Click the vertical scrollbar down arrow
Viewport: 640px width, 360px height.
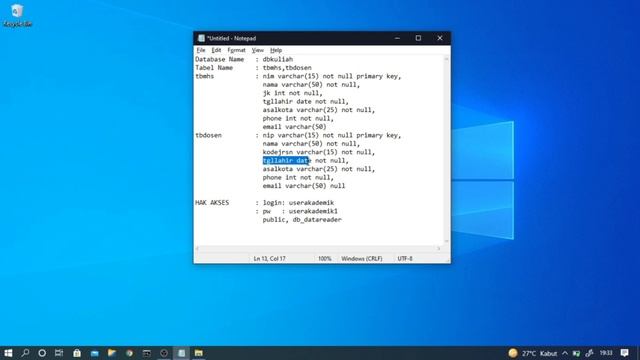pyautogui.click(x=447, y=241)
